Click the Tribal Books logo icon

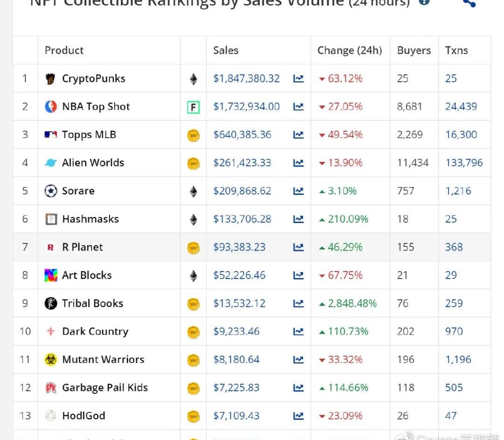[x=51, y=303]
